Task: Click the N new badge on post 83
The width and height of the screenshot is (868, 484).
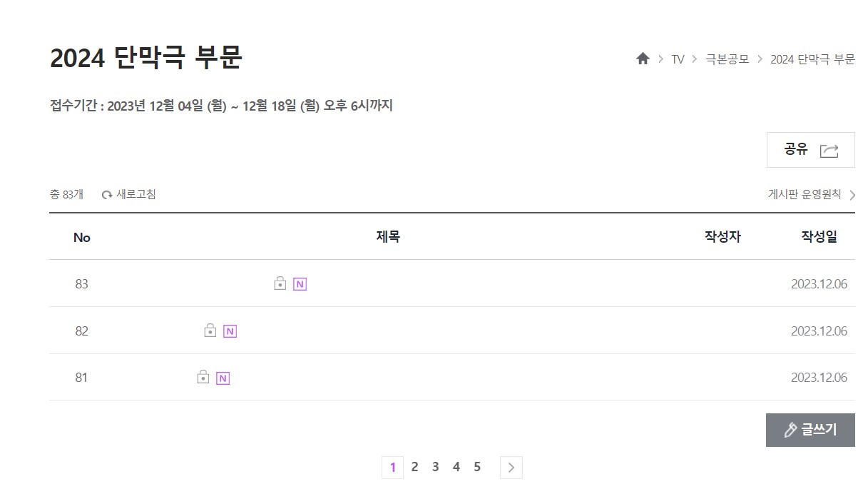Action: (x=300, y=284)
